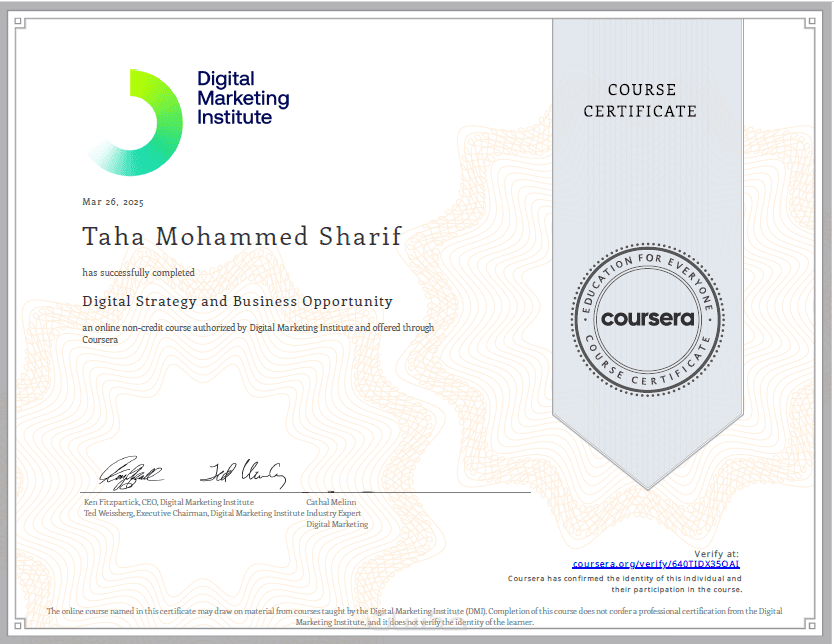Open the coursera.org/verify certificate link
The height and width of the screenshot is (644, 834).
pyautogui.click(x=656, y=564)
